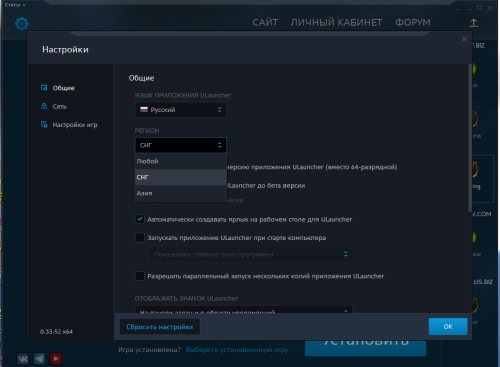
Task: Click the settings dialog vertical scrollbar
Action: [470, 138]
